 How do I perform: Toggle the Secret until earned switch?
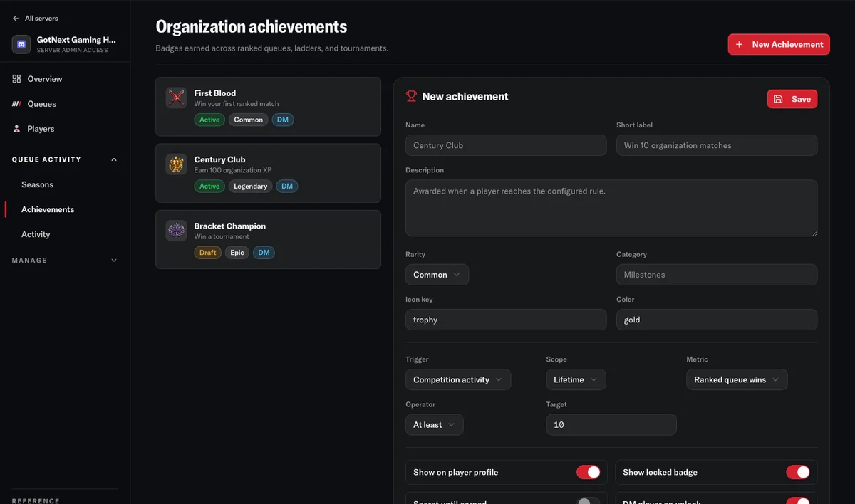[x=589, y=500]
